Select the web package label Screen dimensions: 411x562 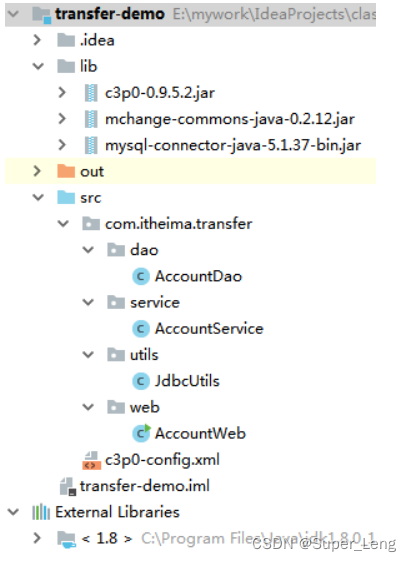pyautogui.click(x=144, y=407)
